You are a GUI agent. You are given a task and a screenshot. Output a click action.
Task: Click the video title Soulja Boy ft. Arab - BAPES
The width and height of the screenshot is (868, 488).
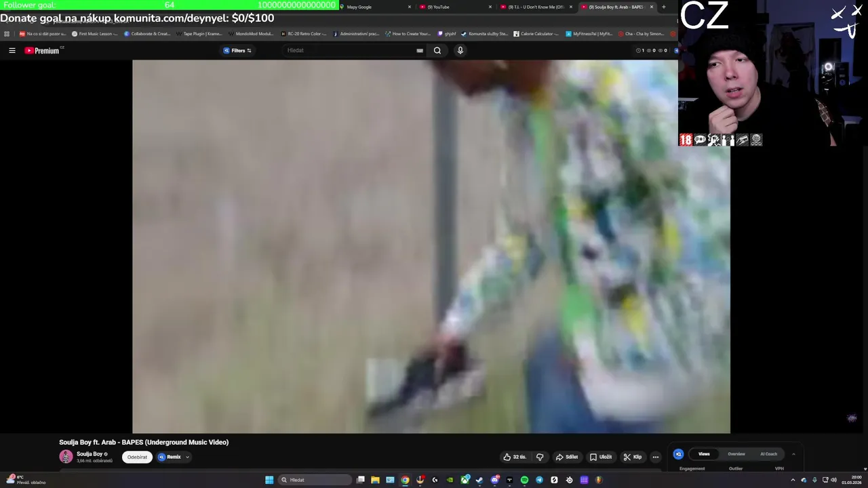144,442
